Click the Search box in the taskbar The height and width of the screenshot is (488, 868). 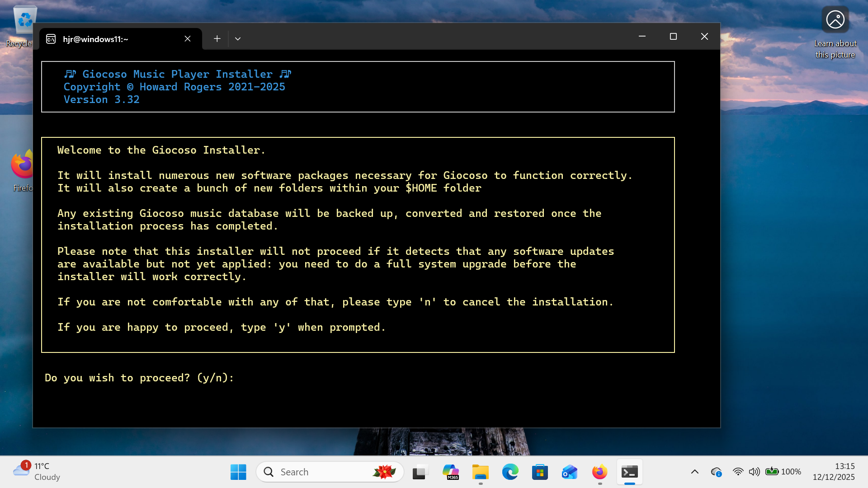pos(330,471)
